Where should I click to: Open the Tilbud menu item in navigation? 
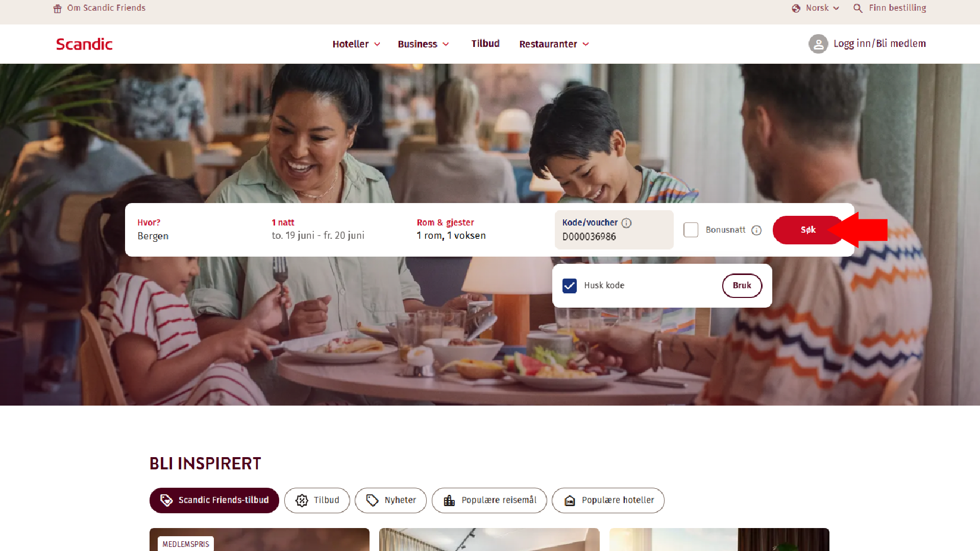(485, 43)
